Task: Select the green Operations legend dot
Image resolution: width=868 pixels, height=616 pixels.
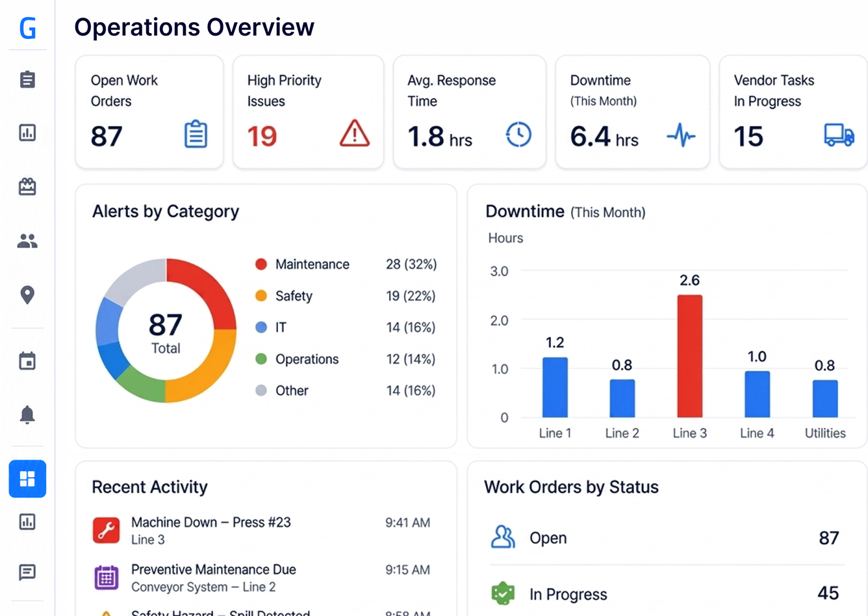Action: tap(261, 359)
